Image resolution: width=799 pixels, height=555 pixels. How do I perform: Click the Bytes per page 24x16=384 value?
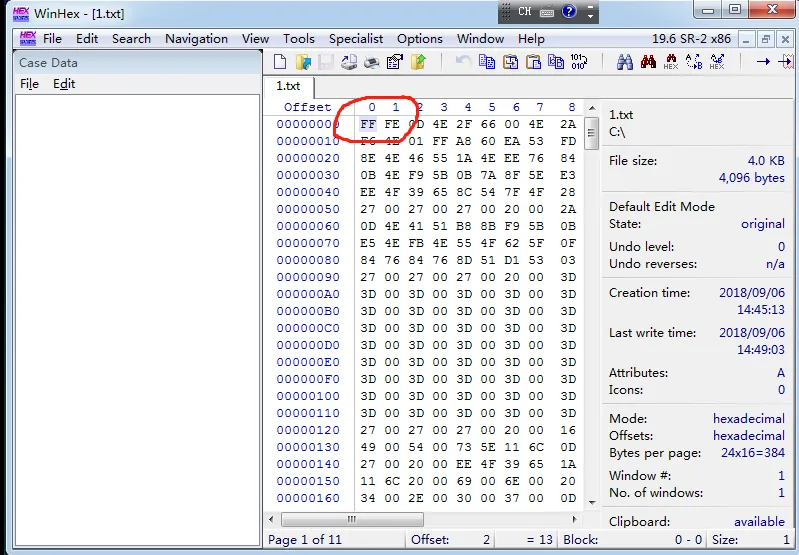(x=753, y=453)
